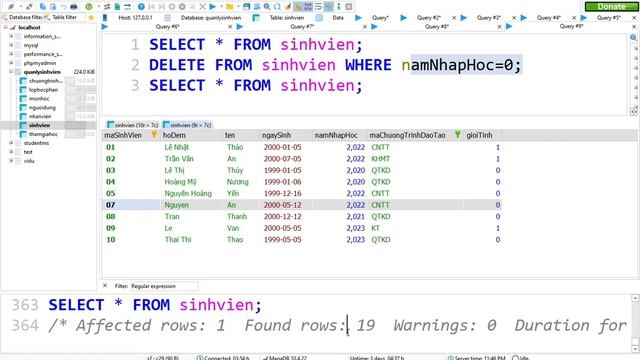
Task: Open the Table: sinhvien tab
Action: click(x=287, y=18)
